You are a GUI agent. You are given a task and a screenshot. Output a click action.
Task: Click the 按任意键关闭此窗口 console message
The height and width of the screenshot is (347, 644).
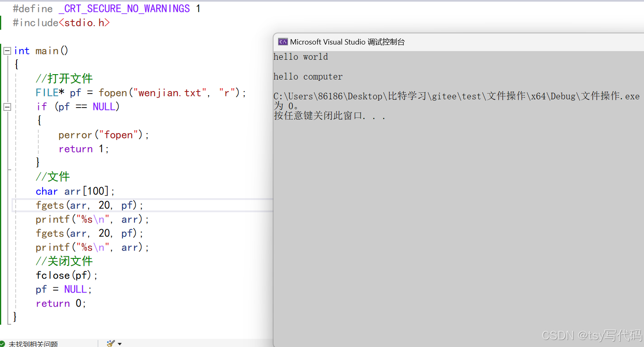pos(329,116)
